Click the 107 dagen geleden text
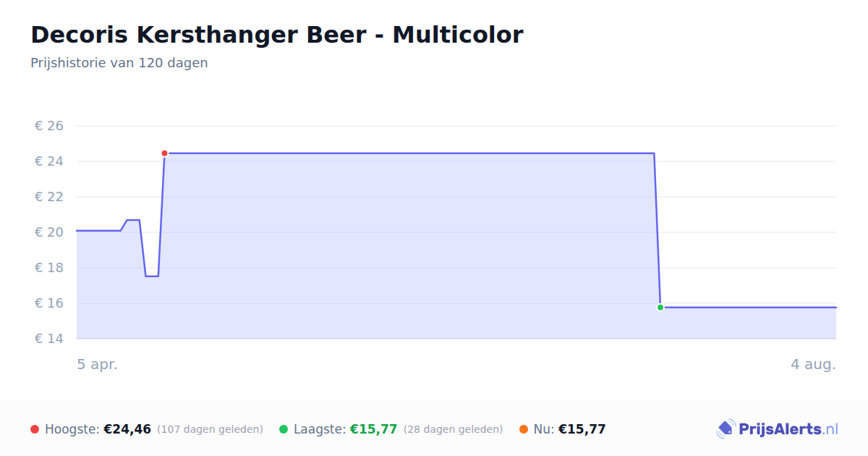Image resolution: width=868 pixels, height=456 pixels. click(x=210, y=429)
